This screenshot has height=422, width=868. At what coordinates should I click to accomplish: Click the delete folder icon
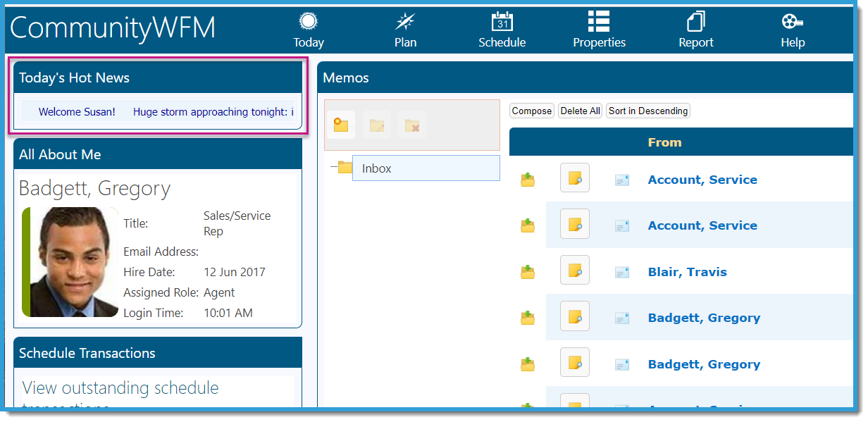(x=412, y=125)
